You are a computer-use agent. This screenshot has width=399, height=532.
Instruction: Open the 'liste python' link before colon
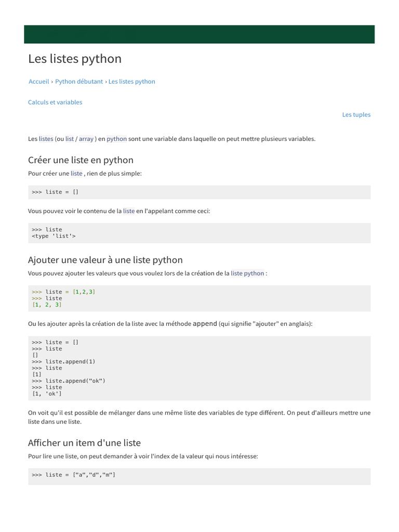click(247, 273)
